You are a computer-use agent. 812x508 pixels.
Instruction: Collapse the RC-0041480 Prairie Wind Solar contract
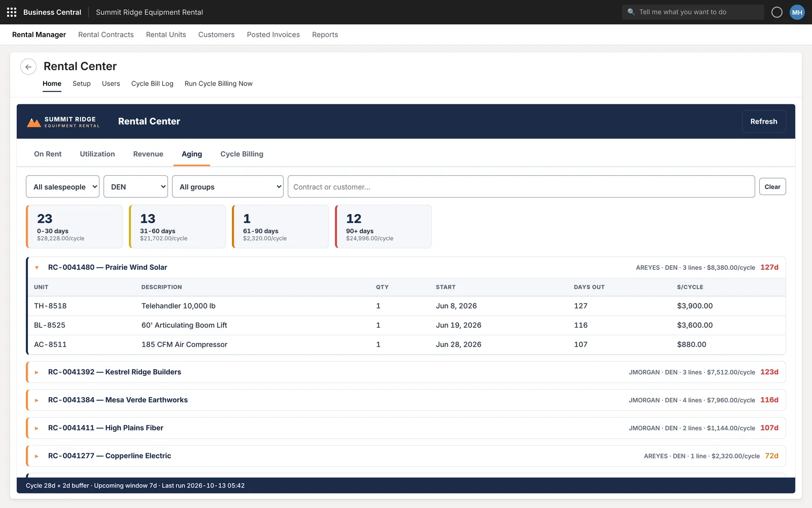pos(37,268)
